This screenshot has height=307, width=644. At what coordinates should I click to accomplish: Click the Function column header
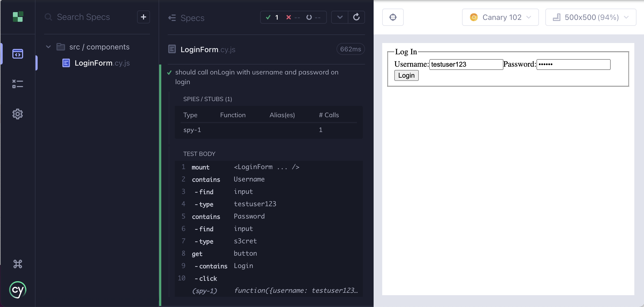point(233,115)
